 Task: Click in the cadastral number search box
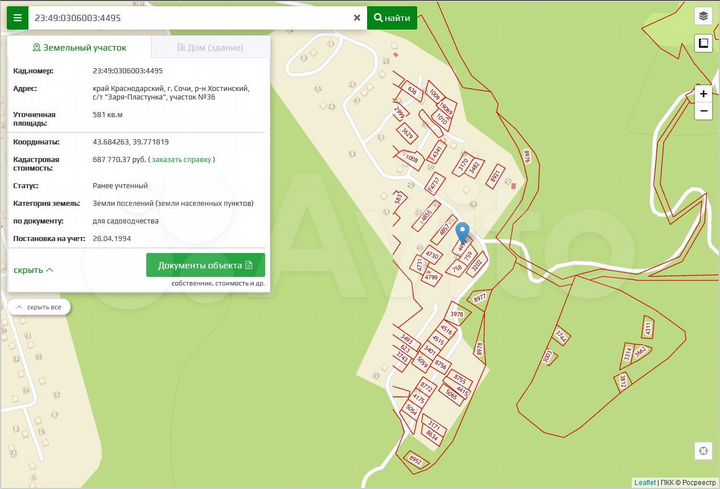coord(190,18)
